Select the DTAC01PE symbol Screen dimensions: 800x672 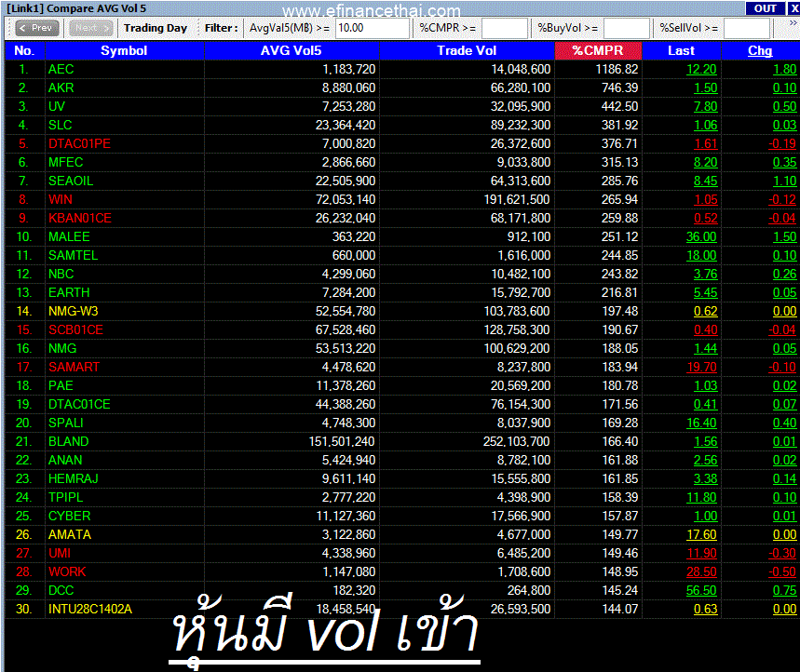pos(79,143)
